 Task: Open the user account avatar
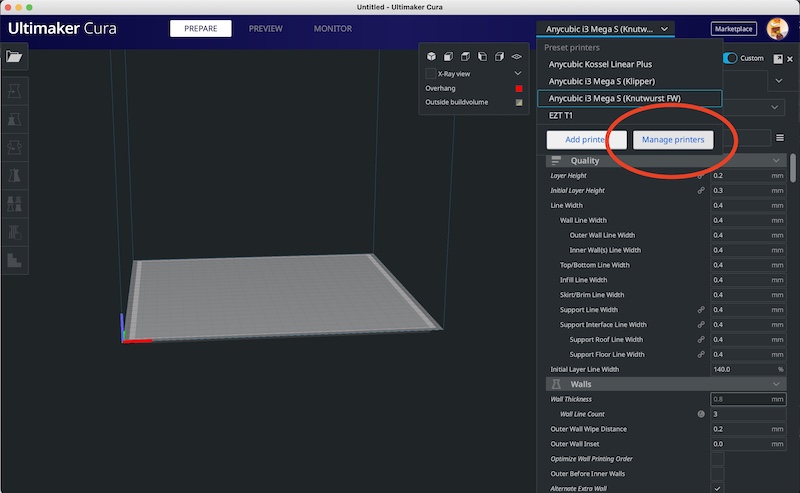tap(777, 29)
